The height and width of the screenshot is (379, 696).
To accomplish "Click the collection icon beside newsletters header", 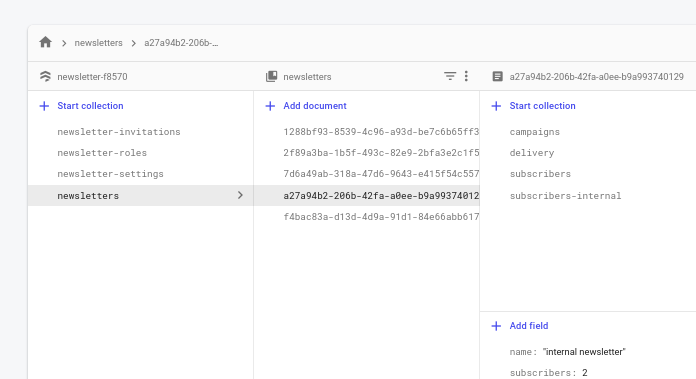I will click(x=271, y=76).
